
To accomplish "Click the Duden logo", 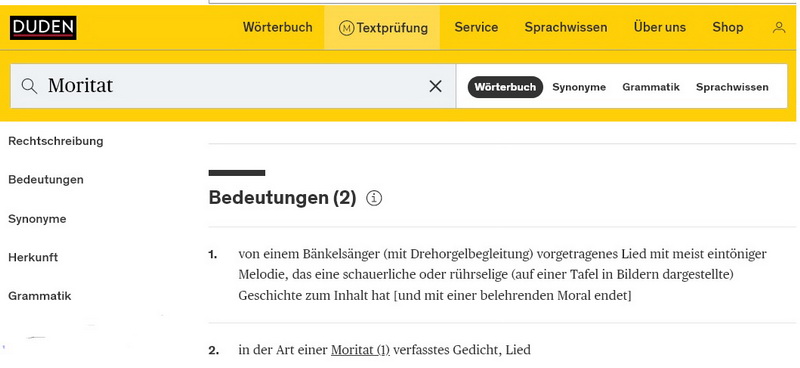I will click(43, 28).
